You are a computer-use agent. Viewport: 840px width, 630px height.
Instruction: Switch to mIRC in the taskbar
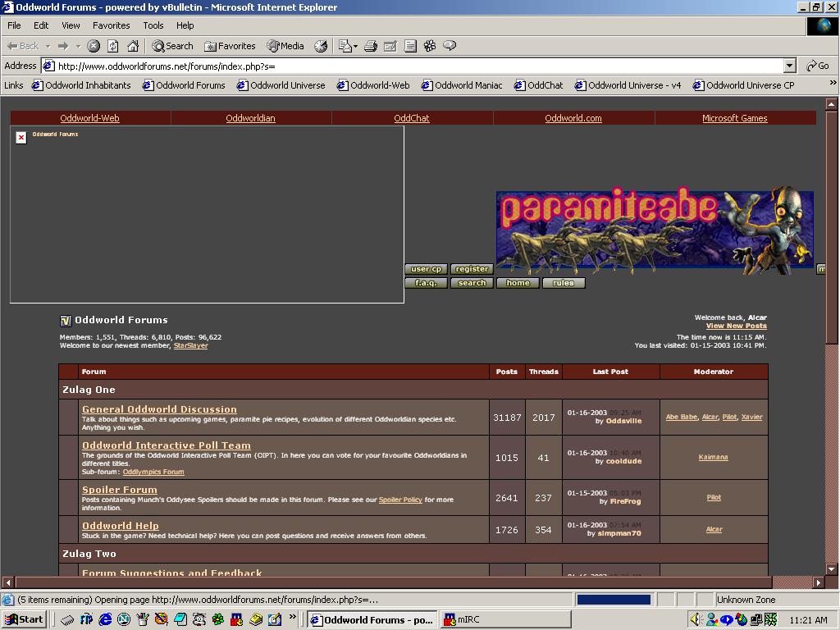coord(505,619)
